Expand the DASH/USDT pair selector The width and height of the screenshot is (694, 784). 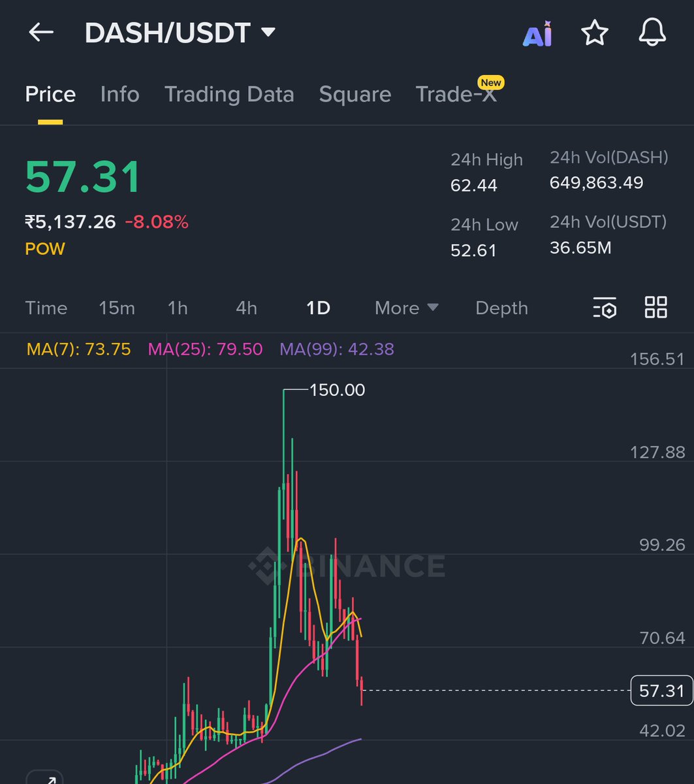coord(180,33)
